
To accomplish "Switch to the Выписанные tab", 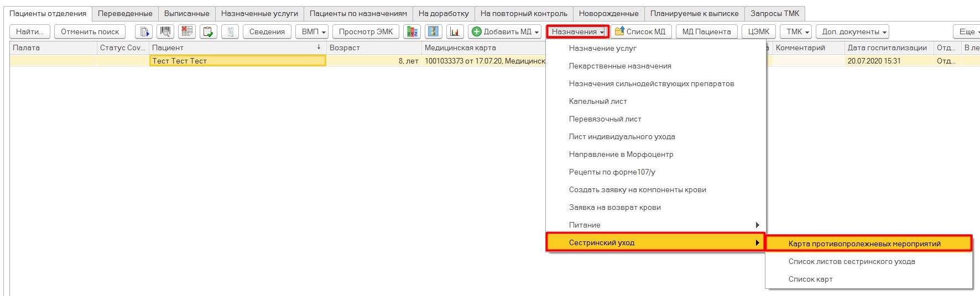I will point(186,13).
